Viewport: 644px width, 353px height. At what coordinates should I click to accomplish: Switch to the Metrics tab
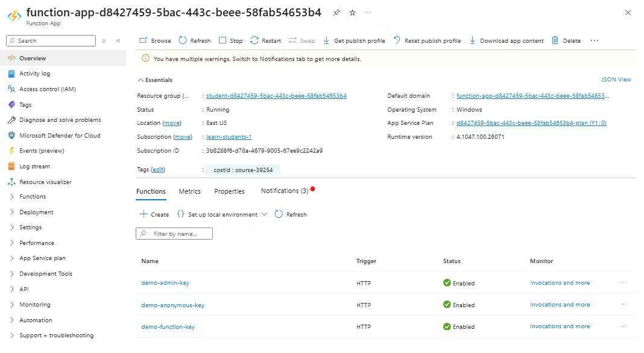pyautogui.click(x=189, y=191)
